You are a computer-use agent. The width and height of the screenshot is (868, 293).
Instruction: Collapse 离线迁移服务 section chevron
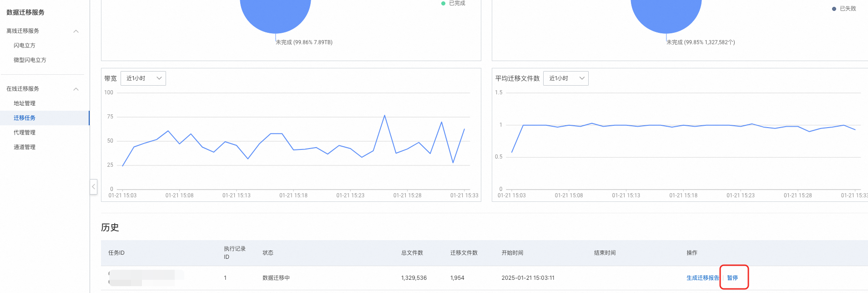point(76,31)
